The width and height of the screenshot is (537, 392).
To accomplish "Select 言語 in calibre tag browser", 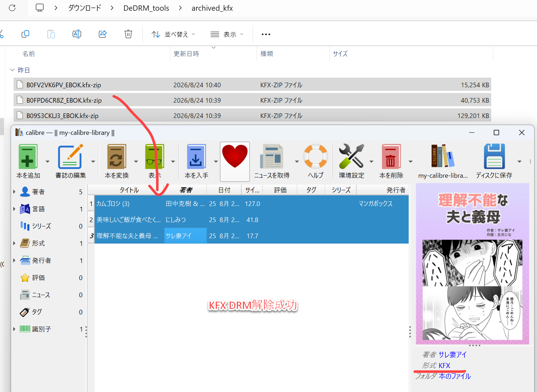I will 38,209.
